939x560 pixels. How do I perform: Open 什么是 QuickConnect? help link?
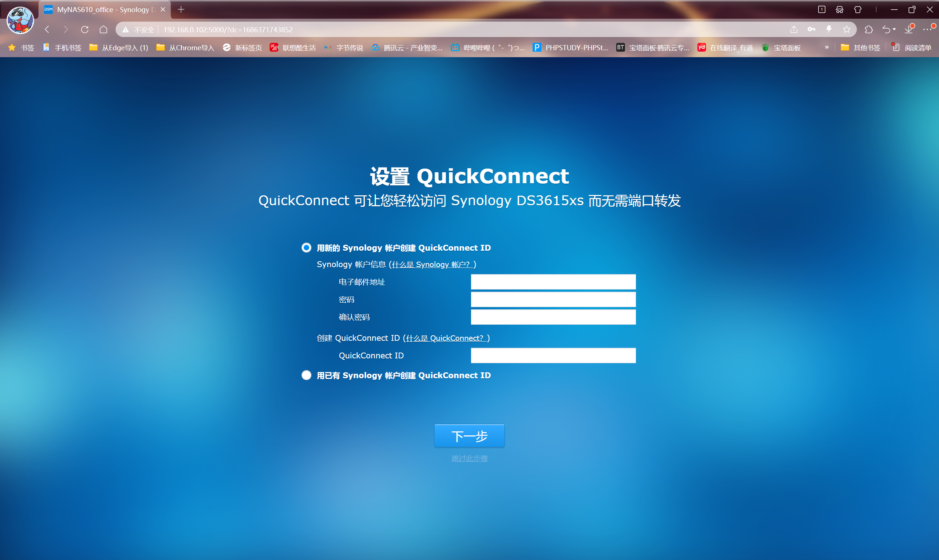(x=446, y=338)
